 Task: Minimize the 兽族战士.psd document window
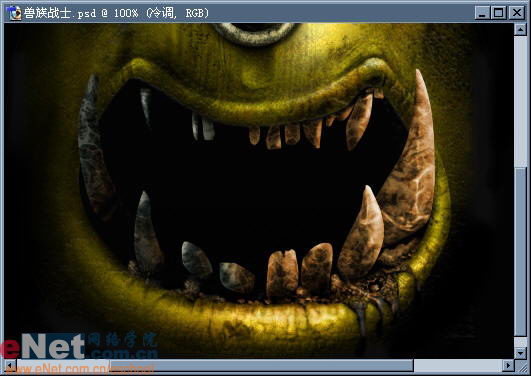(482, 13)
